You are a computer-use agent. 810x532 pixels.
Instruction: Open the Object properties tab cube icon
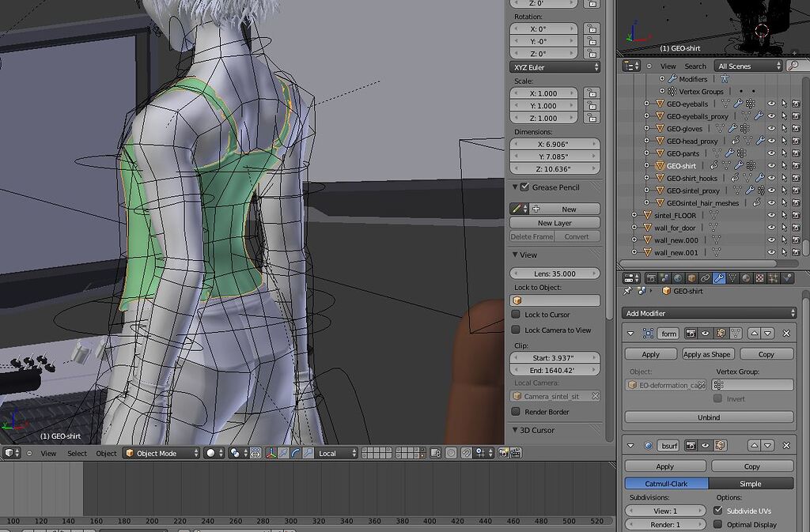(691, 278)
